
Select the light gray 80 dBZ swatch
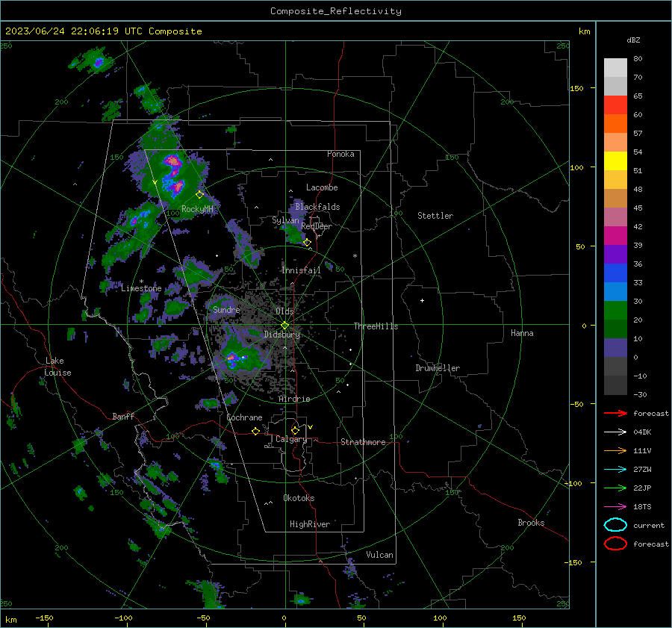tap(615, 67)
